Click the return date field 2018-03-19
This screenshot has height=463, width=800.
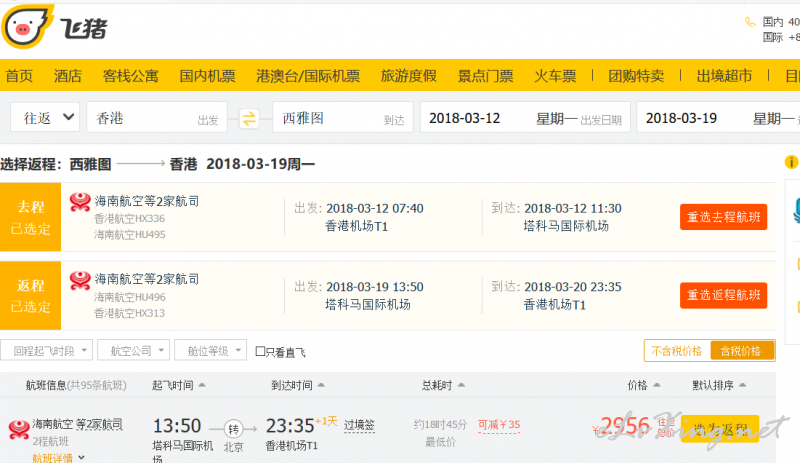tap(718, 118)
